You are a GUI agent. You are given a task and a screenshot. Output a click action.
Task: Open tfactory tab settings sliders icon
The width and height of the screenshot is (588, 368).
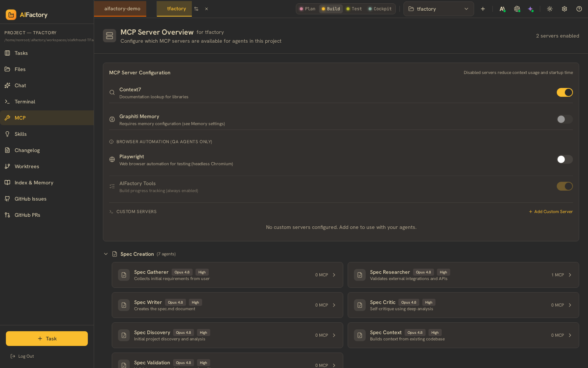pyautogui.click(x=196, y=9)
